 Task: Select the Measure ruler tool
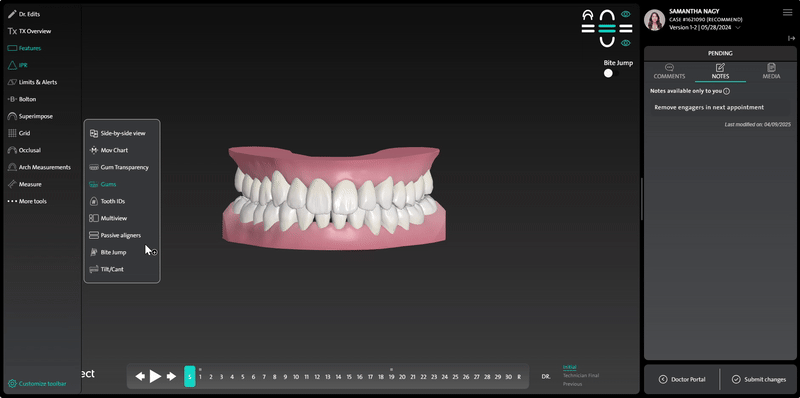tap(24, 184)
